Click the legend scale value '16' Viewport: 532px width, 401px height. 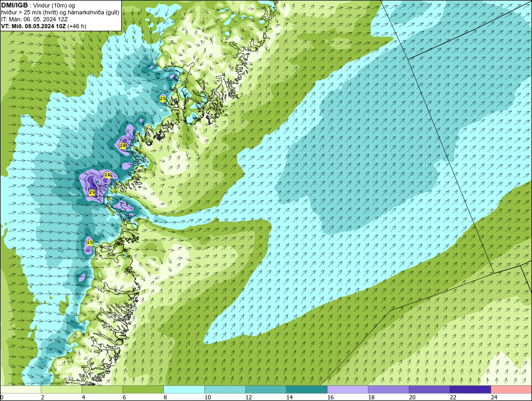point(330,397)
